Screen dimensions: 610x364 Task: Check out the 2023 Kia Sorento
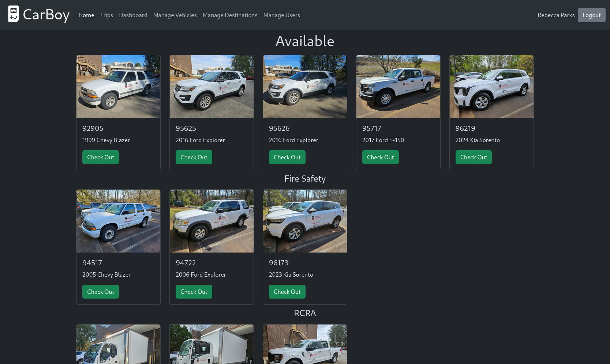point(287,292)
